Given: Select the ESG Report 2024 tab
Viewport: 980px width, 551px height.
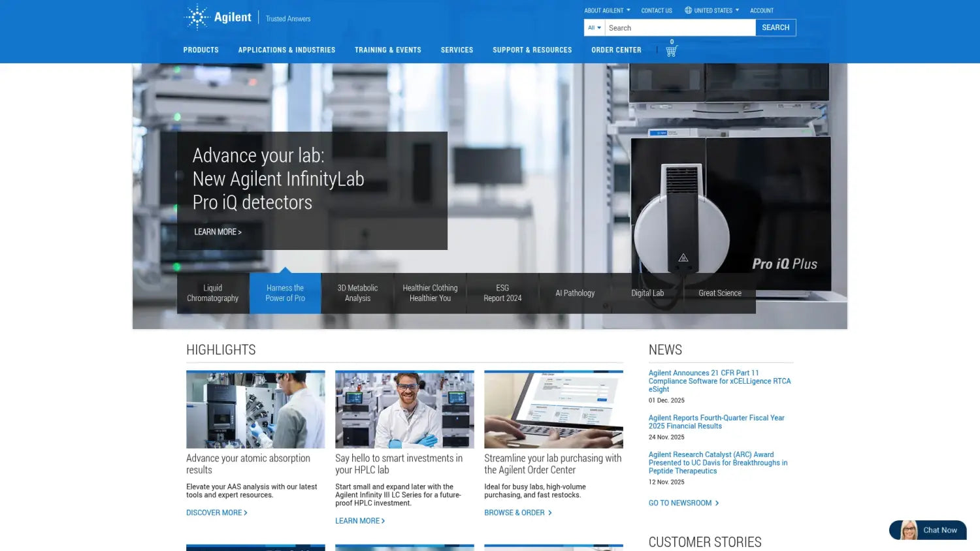Looking at the screenshot, I should click(x=502, y=293).
